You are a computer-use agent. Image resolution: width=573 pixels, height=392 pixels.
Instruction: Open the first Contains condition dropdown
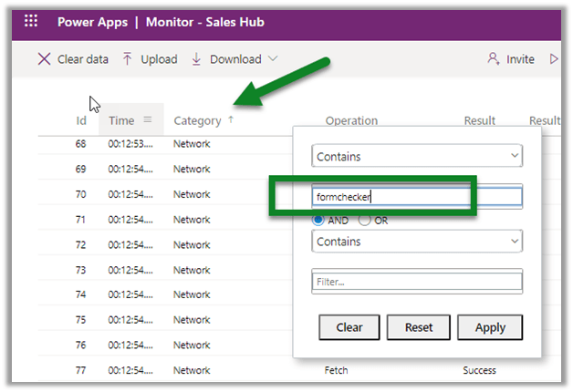(x=416, y=157)
